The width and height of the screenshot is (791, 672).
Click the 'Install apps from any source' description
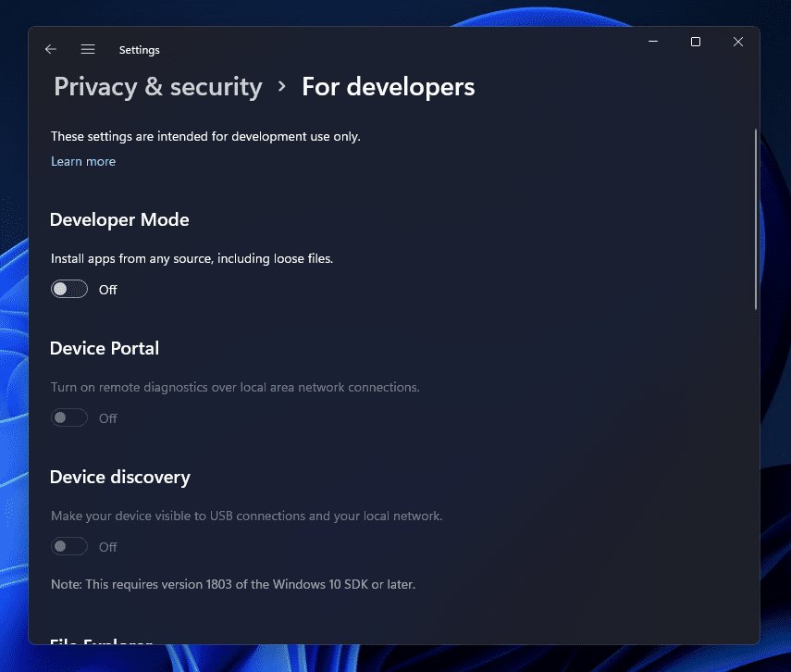click(192, 259)
